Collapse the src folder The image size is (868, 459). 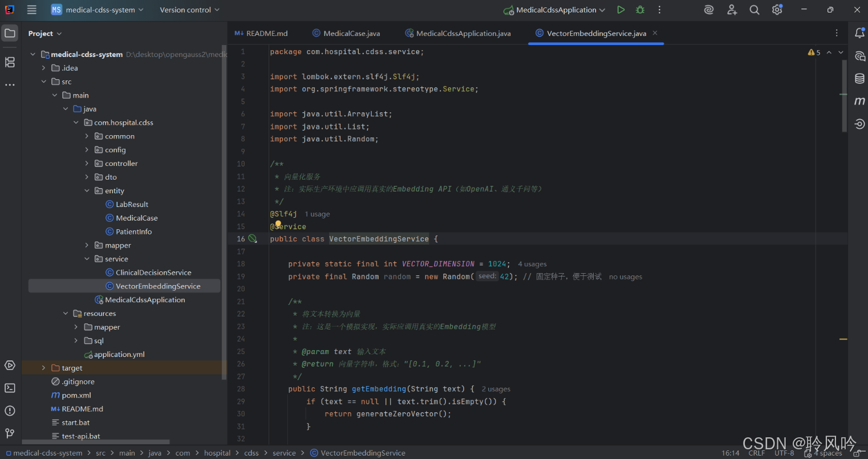point(43,82)
